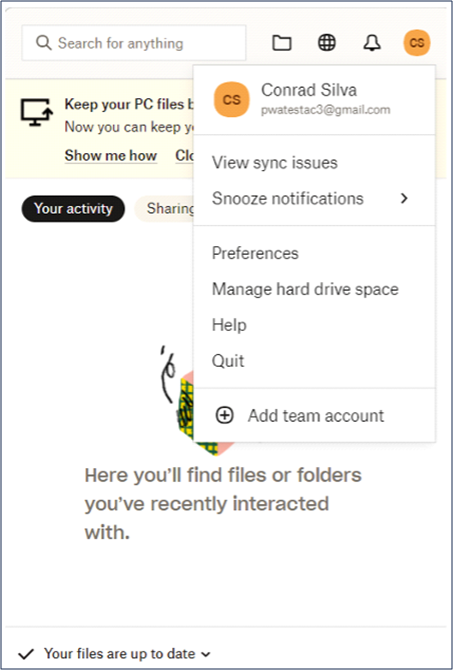The height and width of the screenshot is (670, 453).
Task: Click the globe website icon
Action: tap(327, 43)
